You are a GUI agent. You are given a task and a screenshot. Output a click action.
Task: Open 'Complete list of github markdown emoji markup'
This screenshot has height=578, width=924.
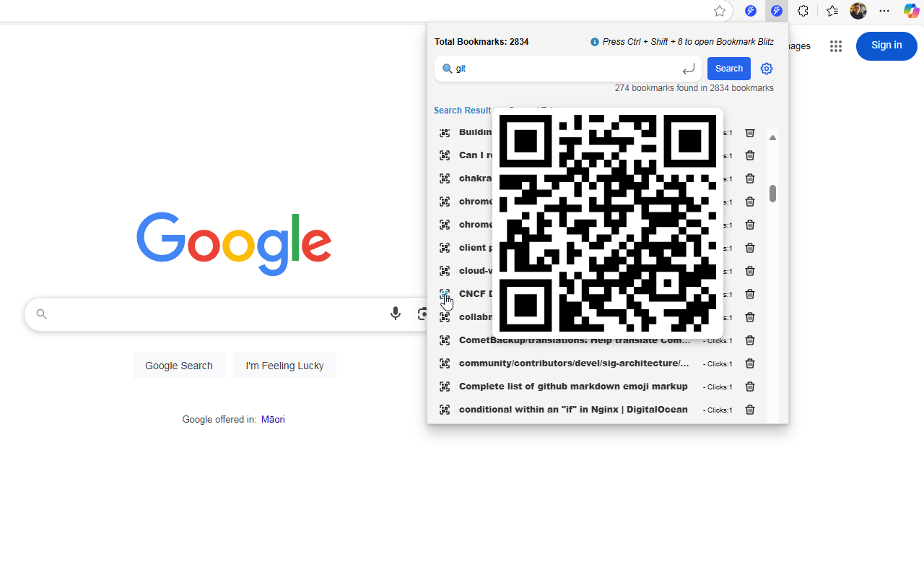click(573, 387)
